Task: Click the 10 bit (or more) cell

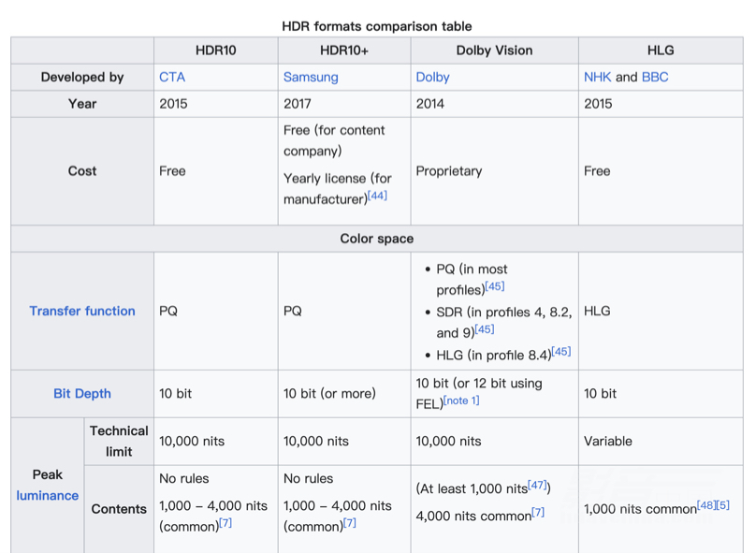Action: pos(344,393)
